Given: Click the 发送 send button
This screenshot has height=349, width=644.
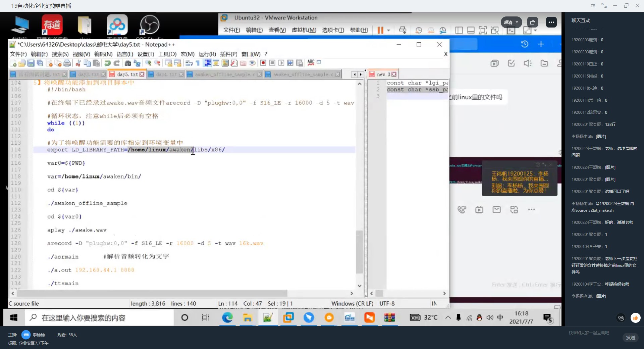Looking at the screenshot, I should tap(631, 338).
